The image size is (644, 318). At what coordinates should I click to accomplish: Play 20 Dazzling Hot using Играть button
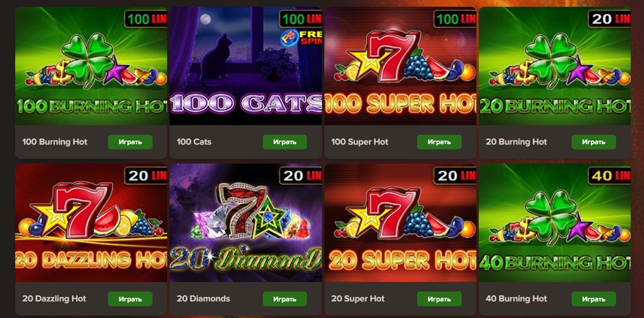click(x=130, y=298)
